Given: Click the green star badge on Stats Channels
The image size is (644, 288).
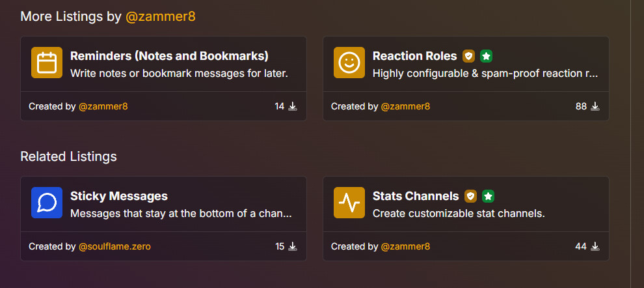Looking at the screenshot, I should pos(488,196).
